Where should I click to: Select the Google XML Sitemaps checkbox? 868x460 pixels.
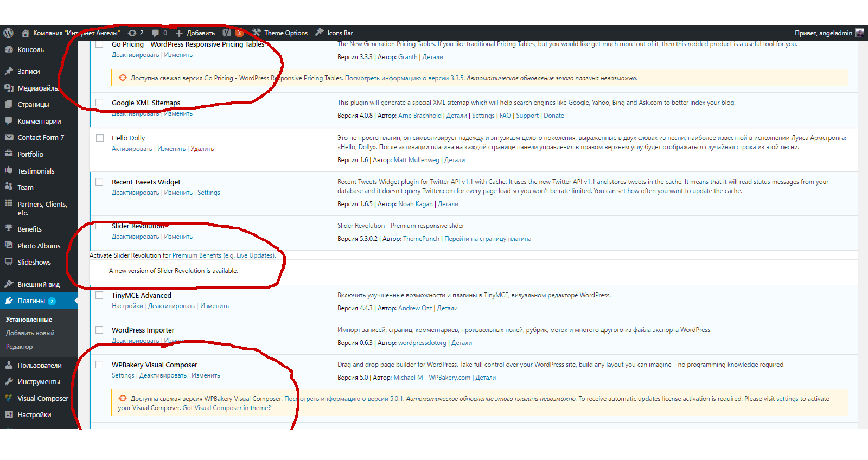tap(100, 103)
